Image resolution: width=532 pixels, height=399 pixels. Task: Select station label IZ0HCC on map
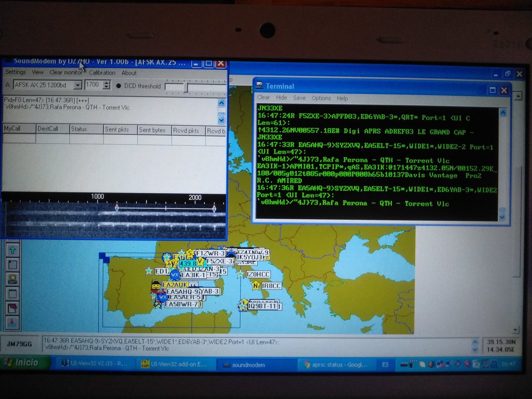[x=258, y=274]
